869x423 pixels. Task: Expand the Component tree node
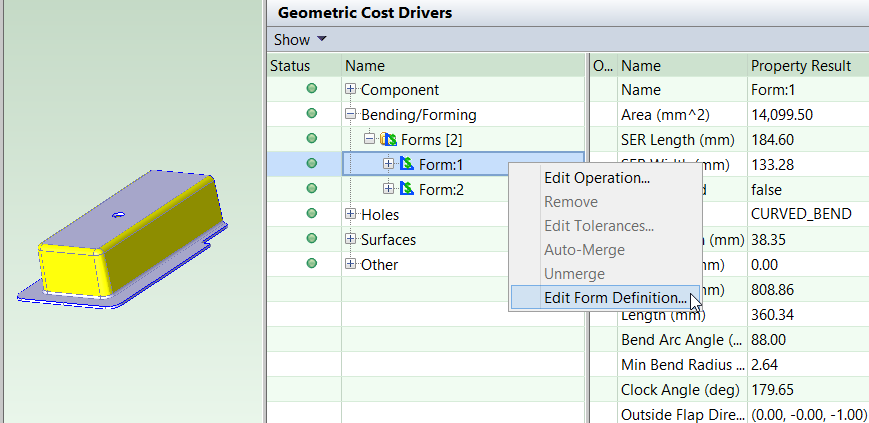(351, 90)
